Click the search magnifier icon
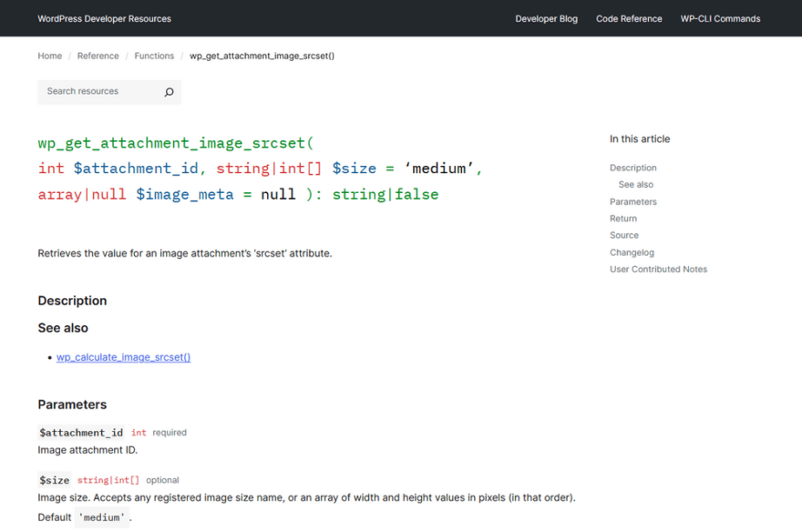Screen dimensions: 802x532 pyautogui.click(x=169, y=92)
